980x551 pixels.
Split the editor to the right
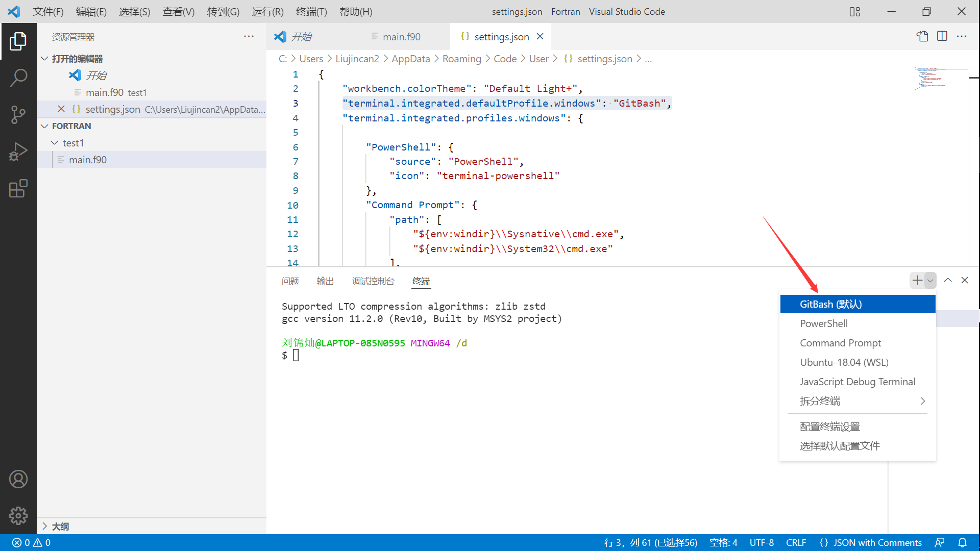pos(942,36)
